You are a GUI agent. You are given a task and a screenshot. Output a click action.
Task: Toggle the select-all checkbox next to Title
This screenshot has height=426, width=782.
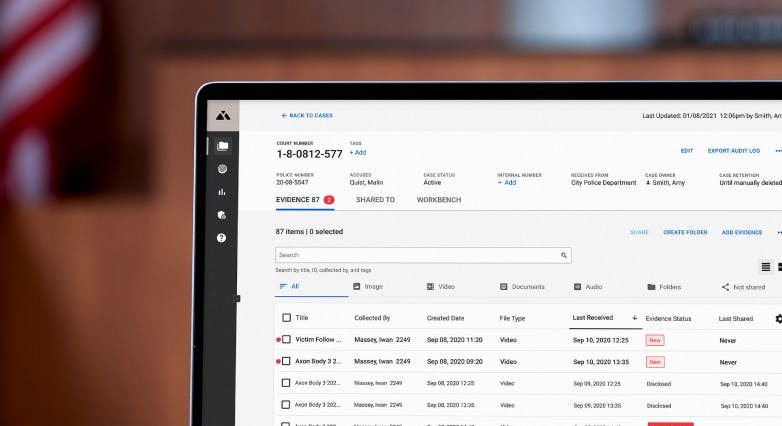click(x=286, y=318)
